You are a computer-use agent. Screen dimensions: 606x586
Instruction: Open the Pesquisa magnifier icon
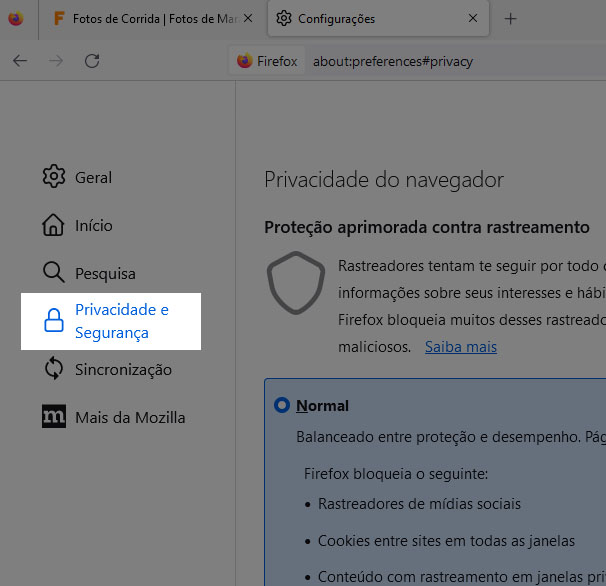53,273
